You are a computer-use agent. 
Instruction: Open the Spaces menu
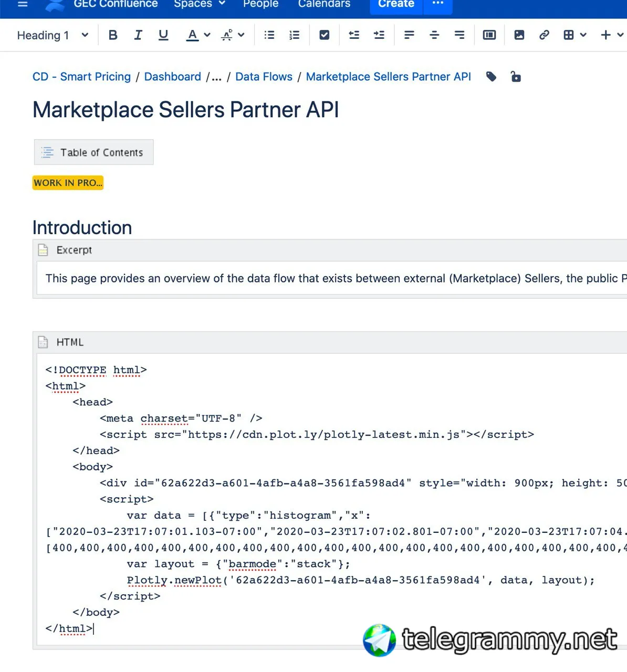coord(200,4)
